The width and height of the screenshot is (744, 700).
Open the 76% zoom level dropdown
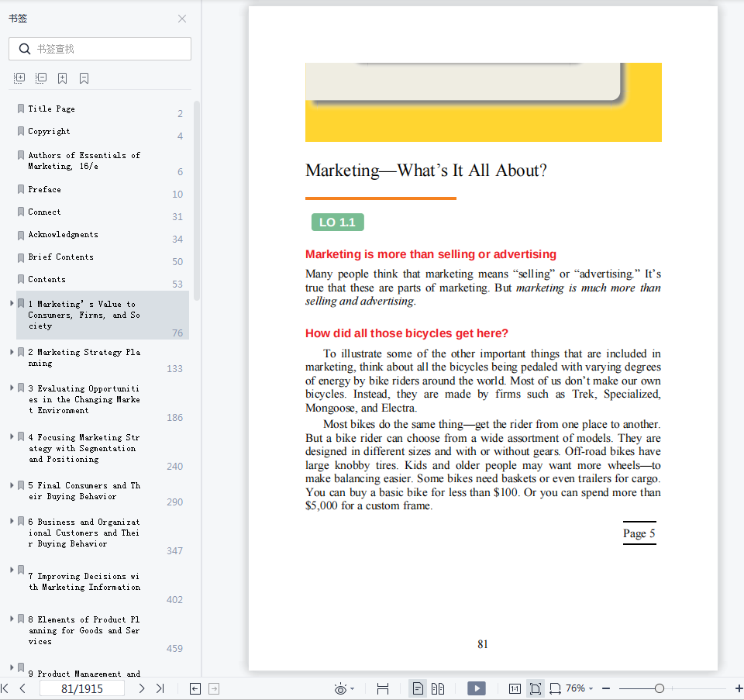coord(580,688)
